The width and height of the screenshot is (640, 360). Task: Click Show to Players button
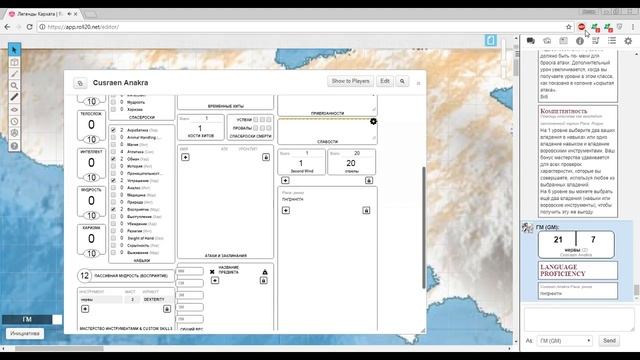coord(350,81)
